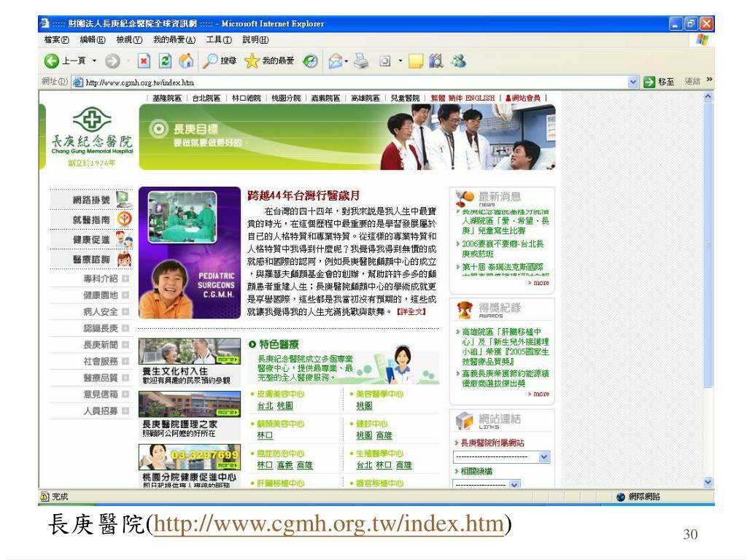This screenshot has height=560, width=747.
Task: Click the 詳全文 read-more link
Action: pyautogui.click(x=411, y=311)
